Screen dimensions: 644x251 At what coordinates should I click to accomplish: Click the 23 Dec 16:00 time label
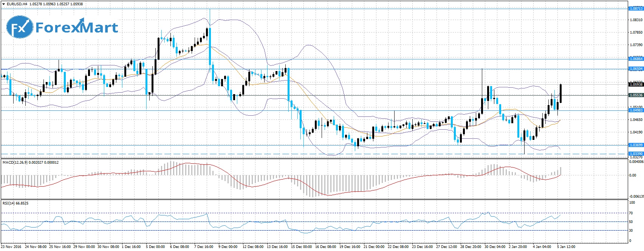click(x=423, y=247)
